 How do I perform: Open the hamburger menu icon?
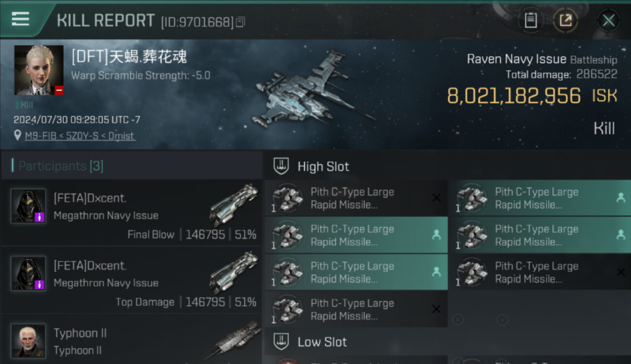tap(20, 19)
